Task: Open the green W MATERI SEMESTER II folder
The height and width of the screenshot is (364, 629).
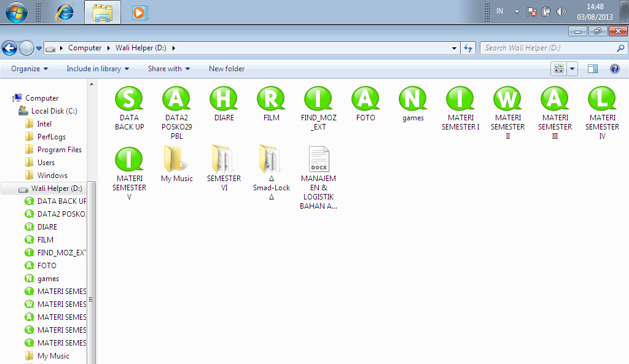Action: pyautogui.click(x=508, y=99)
